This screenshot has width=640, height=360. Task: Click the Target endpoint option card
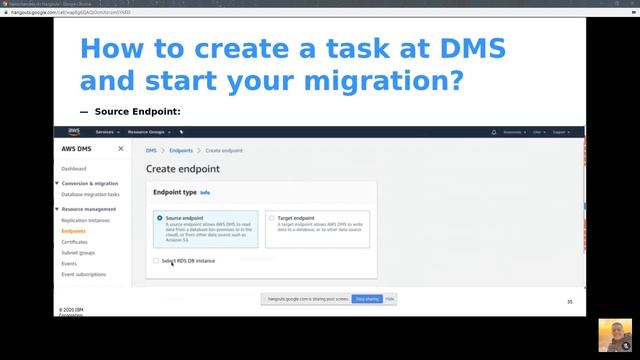318,229
